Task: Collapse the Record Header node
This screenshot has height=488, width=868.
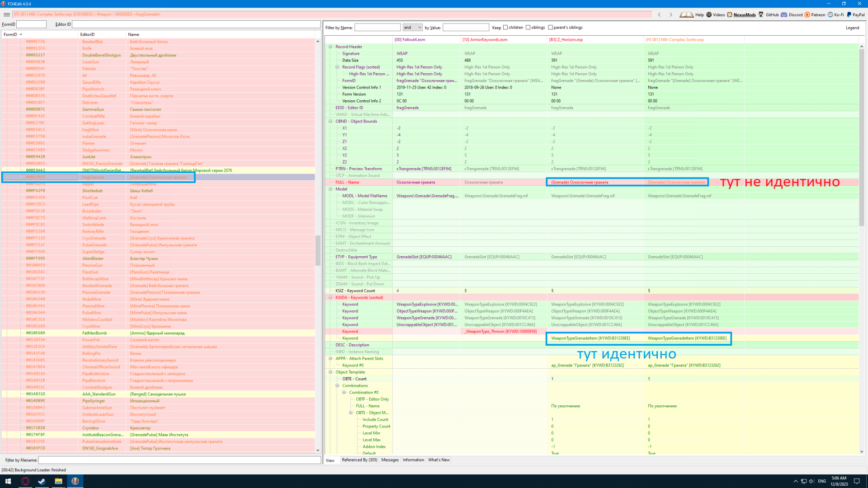Action: pos(330,47)
